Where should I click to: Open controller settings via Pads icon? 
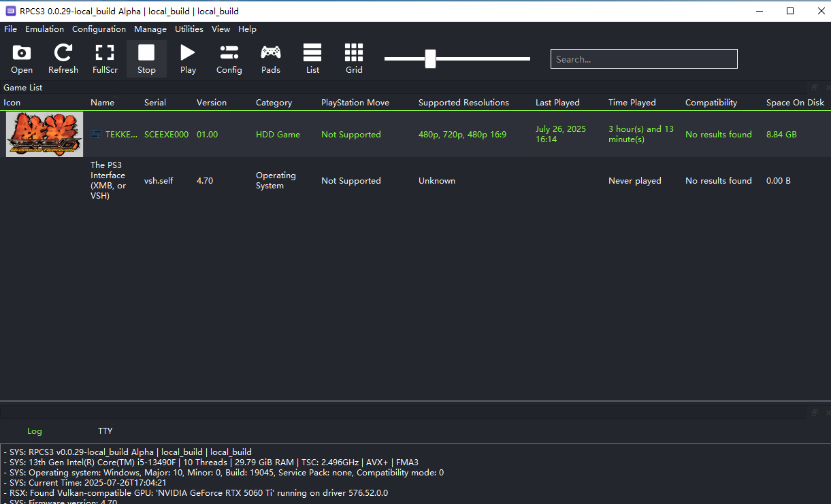(x=271, y=52)
